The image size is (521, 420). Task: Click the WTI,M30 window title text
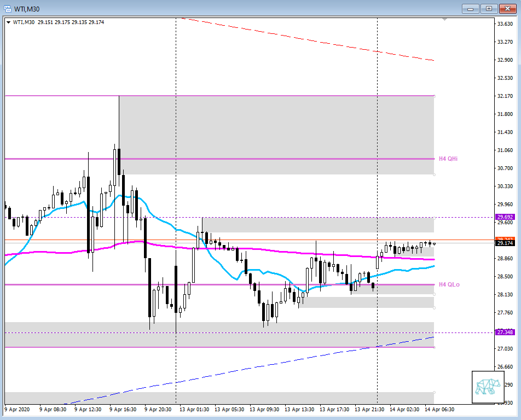26,9
